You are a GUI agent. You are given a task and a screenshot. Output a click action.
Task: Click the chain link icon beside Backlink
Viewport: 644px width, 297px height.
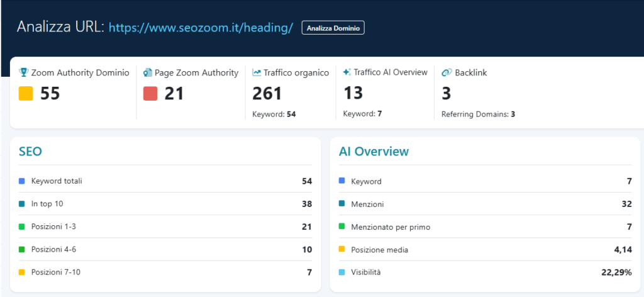447,73
